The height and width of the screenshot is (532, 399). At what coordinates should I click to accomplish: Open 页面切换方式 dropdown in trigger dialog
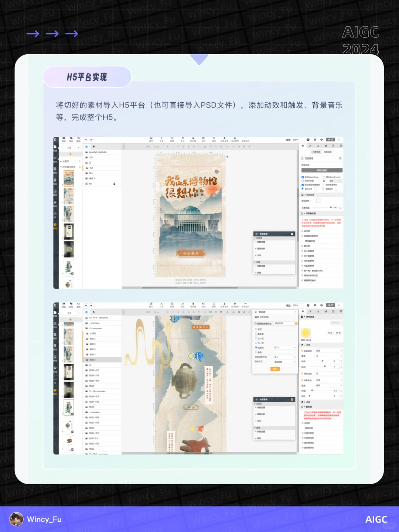pos(284,357)
